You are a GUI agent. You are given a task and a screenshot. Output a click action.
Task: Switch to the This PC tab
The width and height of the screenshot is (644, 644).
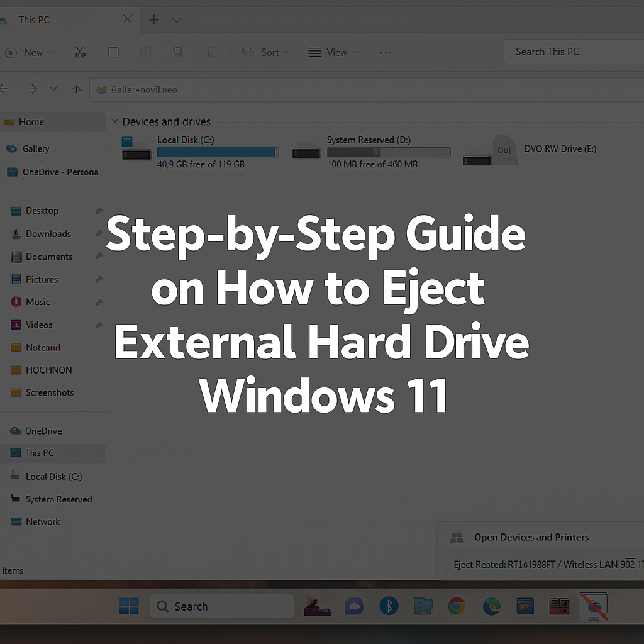[34, 19]
